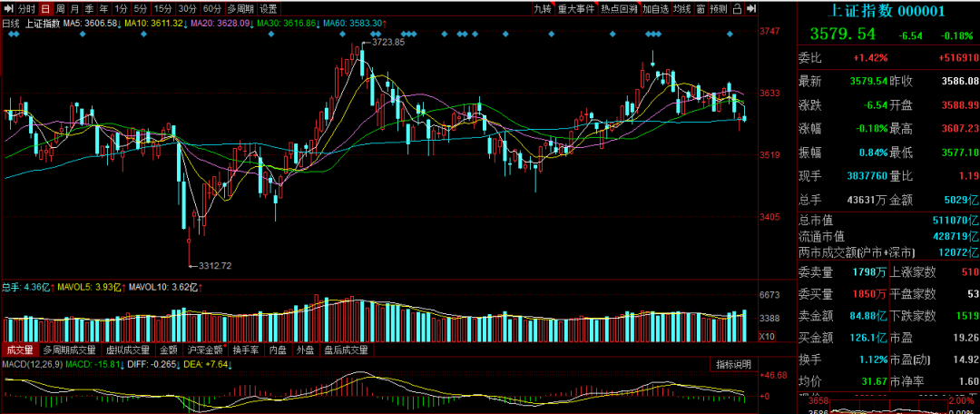
Task: Select the 日 daily period tab
Action: pyautogui.click(x=45, y=9)
